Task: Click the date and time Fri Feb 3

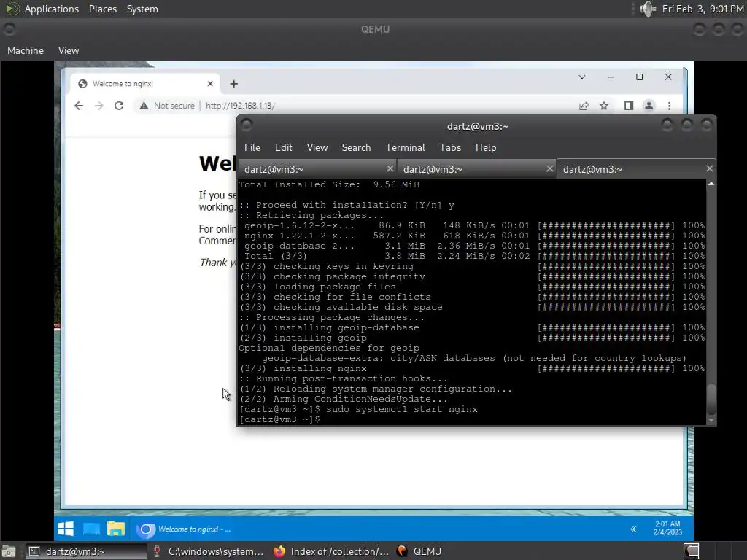Action: point(703,9)
